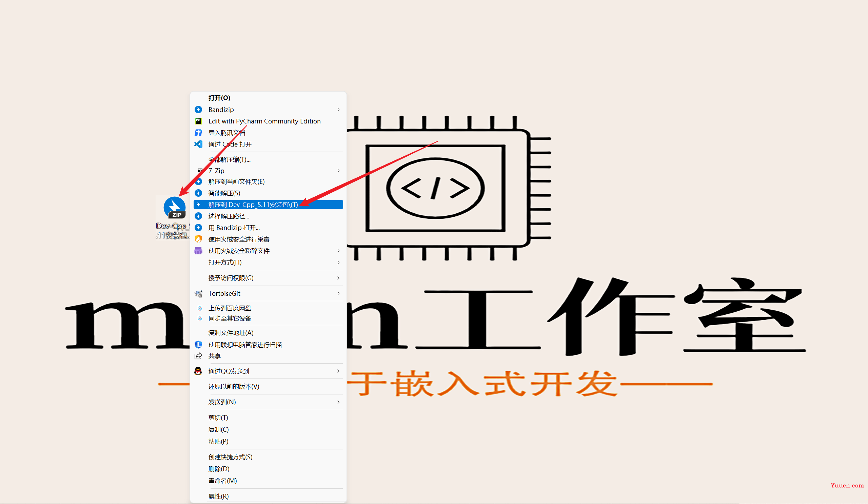Click the icon on the highlighted 解压到 Dev-Cpp row
868x504 pixels.
[x=198, y=205]
